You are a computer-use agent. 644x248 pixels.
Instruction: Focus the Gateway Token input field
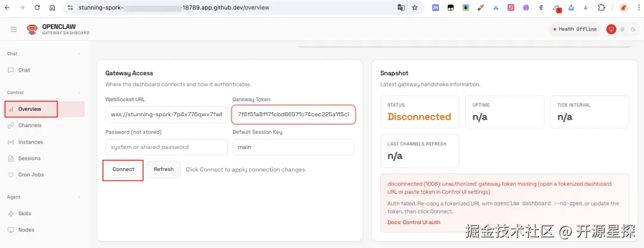click(293, 114)
